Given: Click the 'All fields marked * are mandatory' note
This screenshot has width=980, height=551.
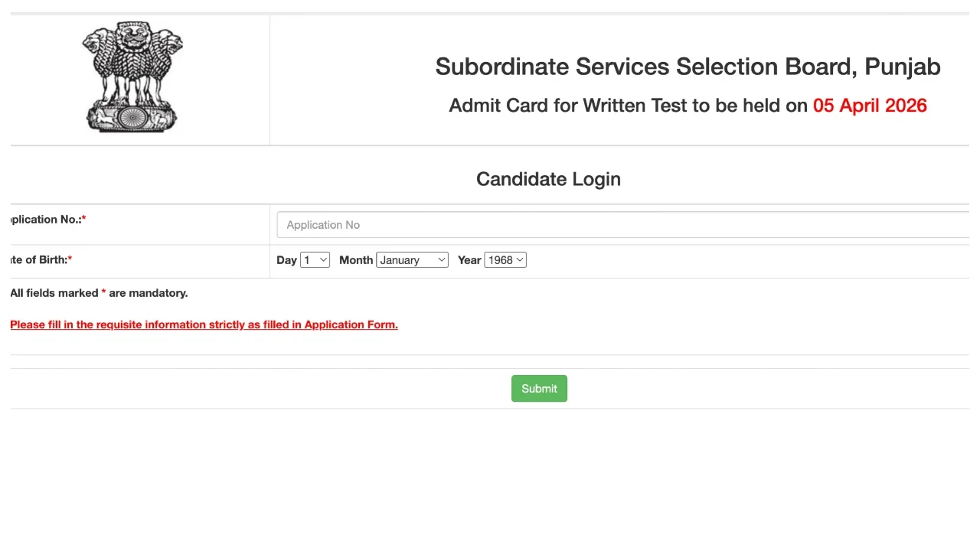Looking at the screenshot, I should click(x=98, y=293).
